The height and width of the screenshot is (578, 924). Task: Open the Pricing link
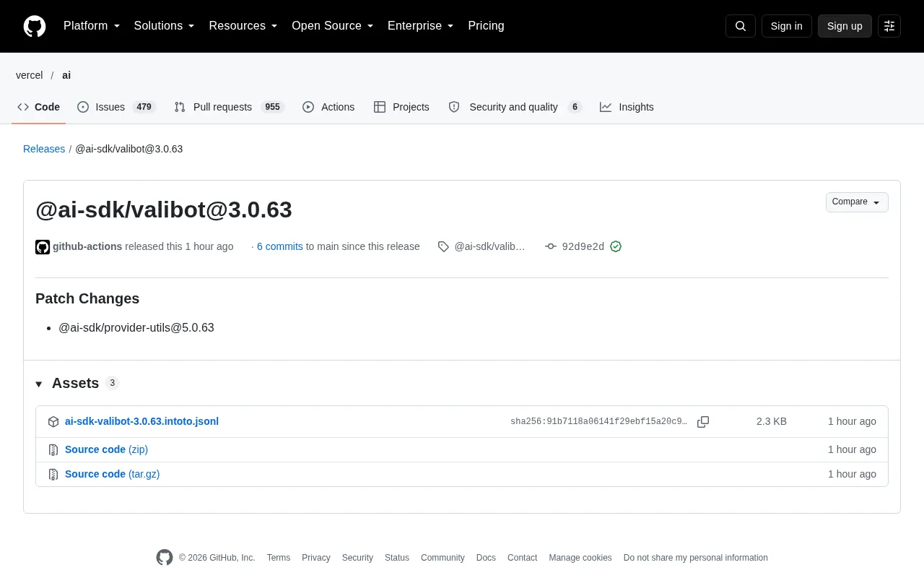pyautogui.click(x=486, y=26)
